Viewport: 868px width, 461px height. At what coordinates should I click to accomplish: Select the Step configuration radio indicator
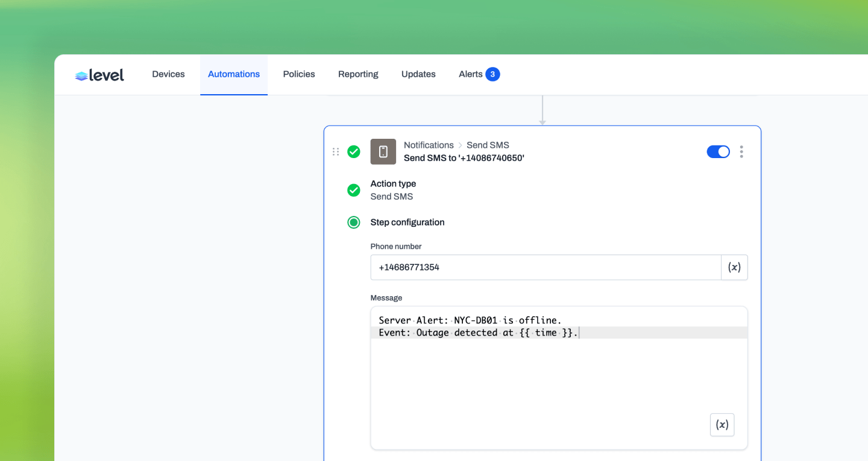[x=354, y=222]
